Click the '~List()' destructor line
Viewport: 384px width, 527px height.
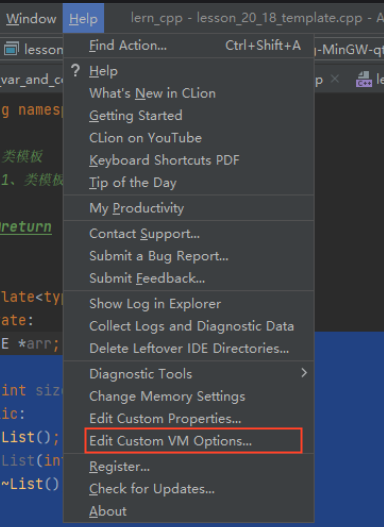[x=30, y=484]
